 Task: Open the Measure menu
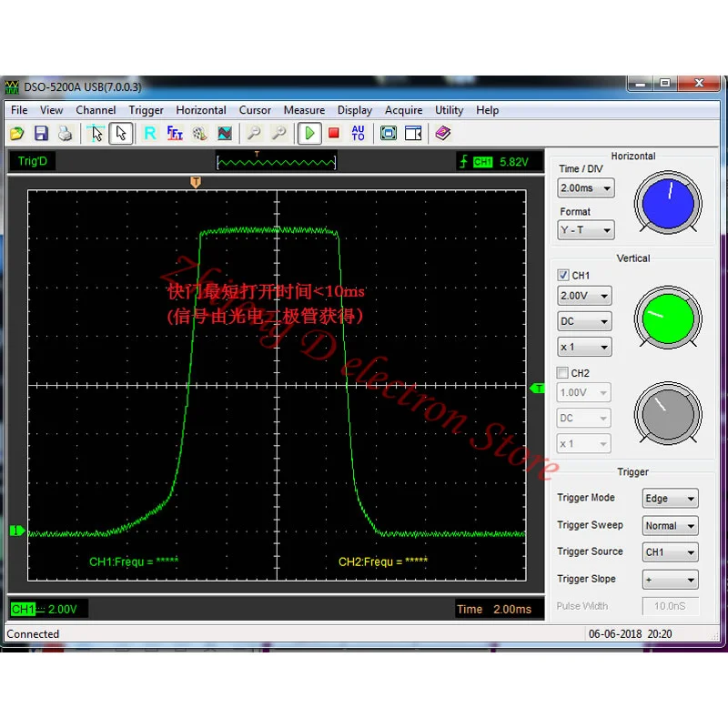pos(304,110)
